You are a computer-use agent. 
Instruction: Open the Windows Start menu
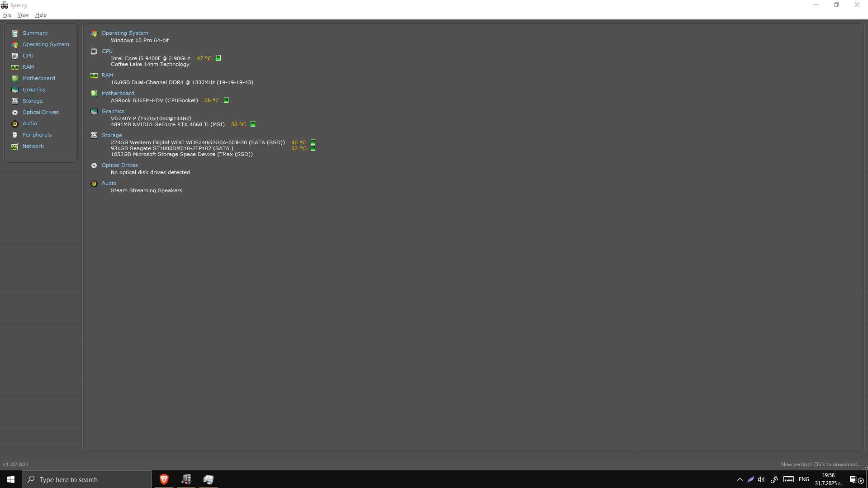tap(11, 479)
